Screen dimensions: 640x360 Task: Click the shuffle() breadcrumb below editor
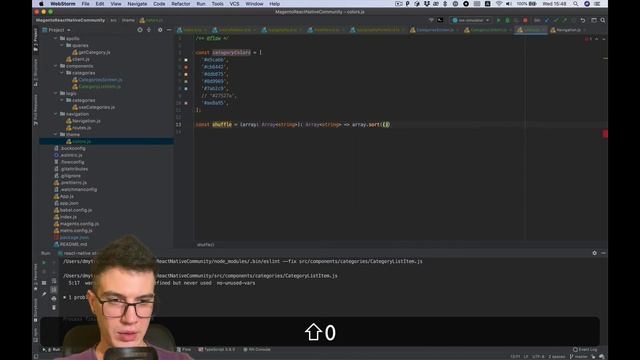[205, 244]
